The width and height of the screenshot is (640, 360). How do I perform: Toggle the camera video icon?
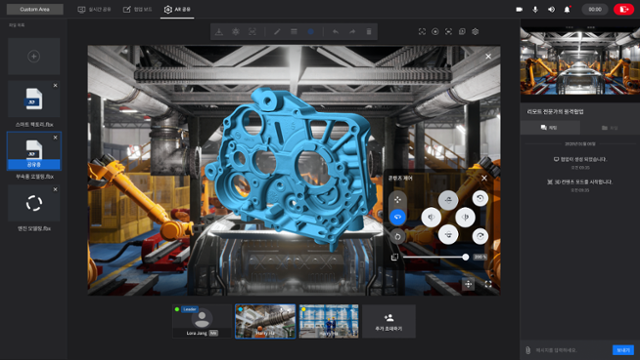(x=519, y=9)
